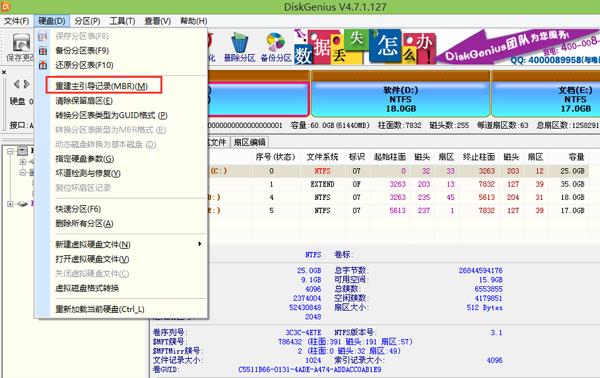
Task: Click the volume GUID value C5511B66-0131-4ADE-A474-ADDACC0AB1E9
Action: (310, 370)
